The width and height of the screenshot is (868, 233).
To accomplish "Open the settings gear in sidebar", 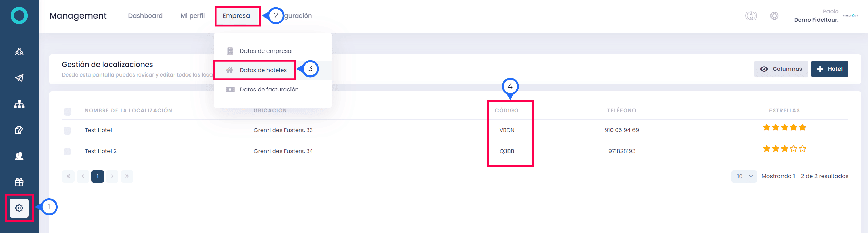I will [19, 208].
